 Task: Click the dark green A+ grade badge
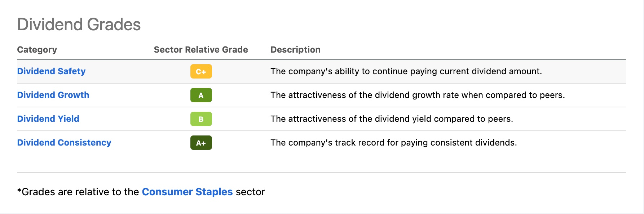201,143
